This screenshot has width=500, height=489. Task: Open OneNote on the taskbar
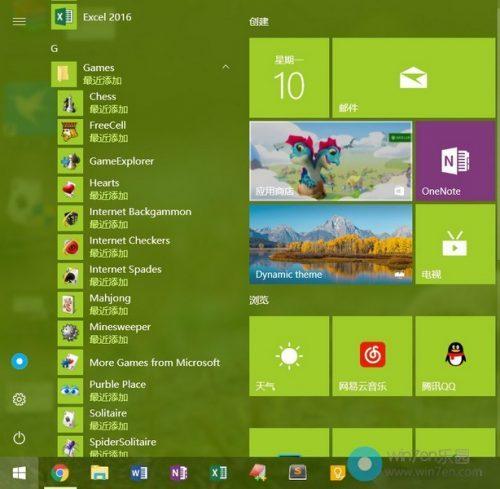[179, 473]
